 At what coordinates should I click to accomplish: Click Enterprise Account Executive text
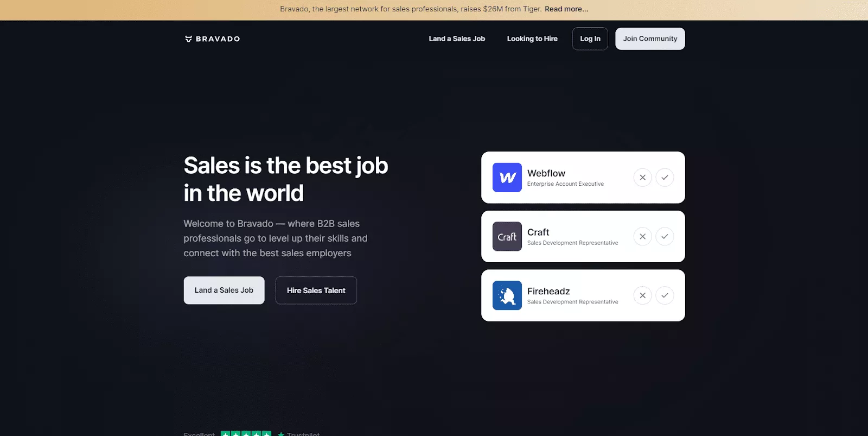(565, 184)
